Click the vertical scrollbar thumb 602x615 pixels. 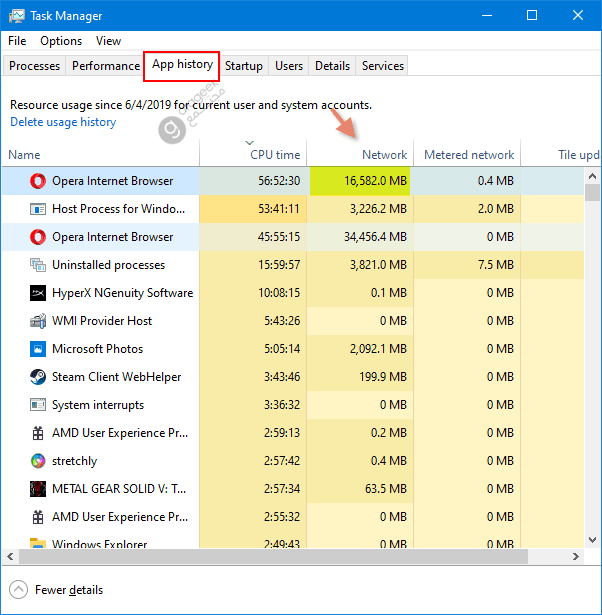click(x=592, y=193)
